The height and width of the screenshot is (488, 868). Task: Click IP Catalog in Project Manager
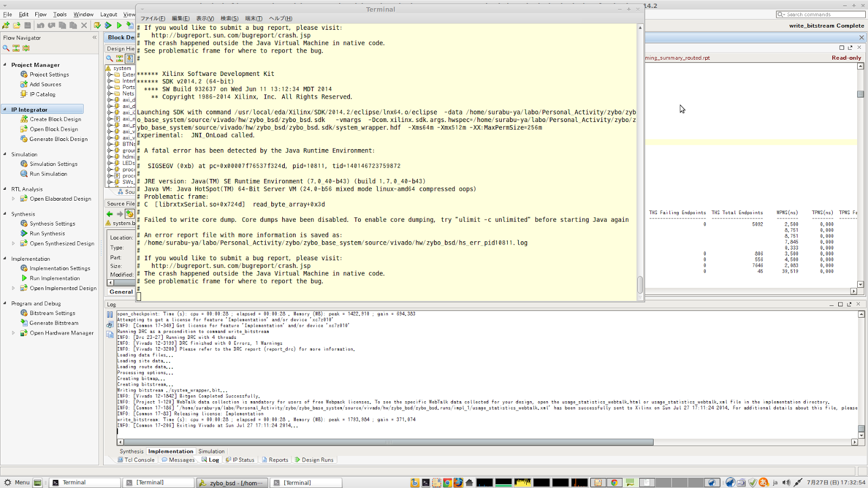click(x=42, y=94)
